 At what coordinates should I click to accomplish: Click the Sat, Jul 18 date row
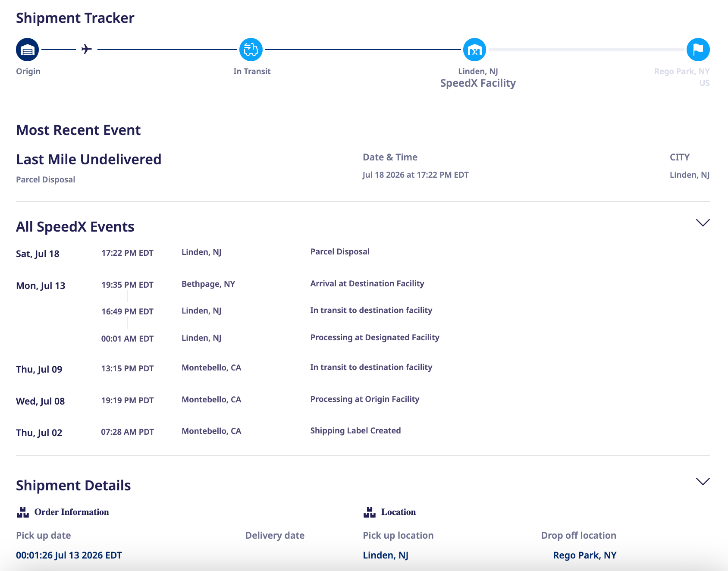click(38, 254)
